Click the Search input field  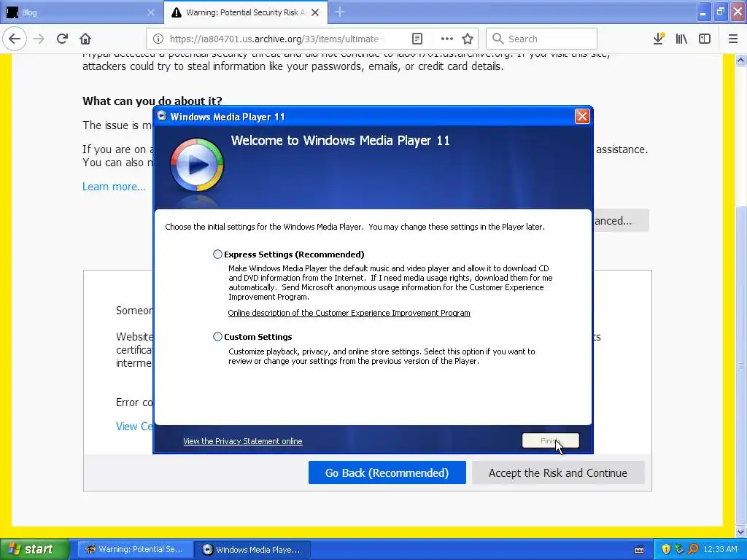[x=542, y=39]
